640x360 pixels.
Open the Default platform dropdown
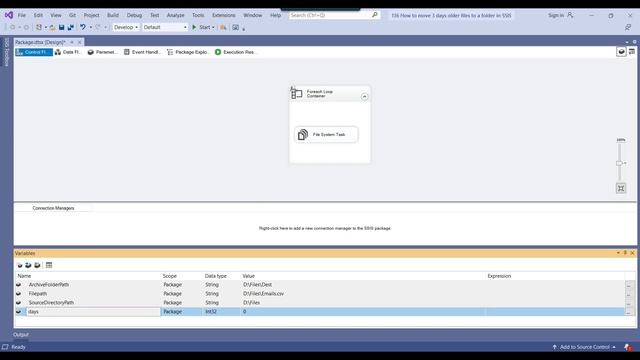165,27
